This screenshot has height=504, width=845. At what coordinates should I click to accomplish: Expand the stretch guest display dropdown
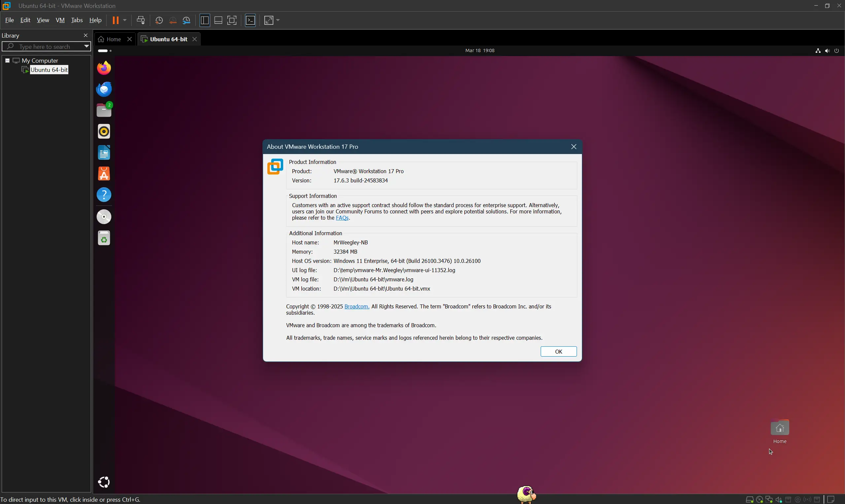pyautogui.click(x=278, y=20)
